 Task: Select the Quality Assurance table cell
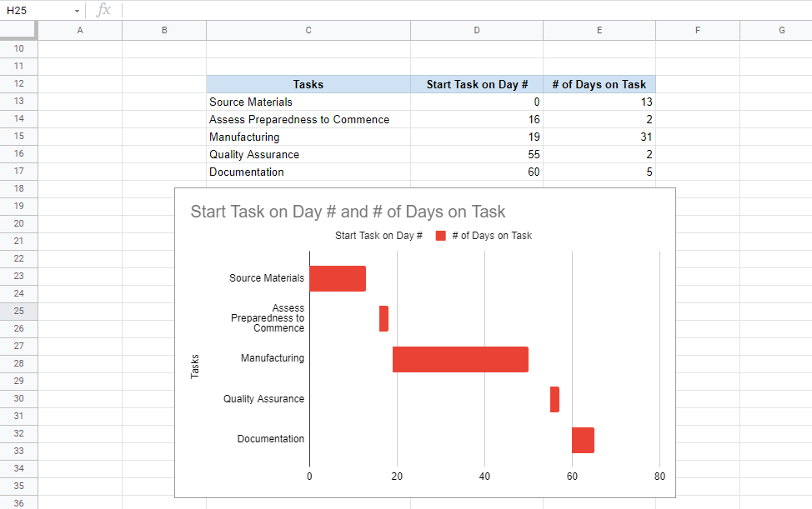tap(308, 155)
